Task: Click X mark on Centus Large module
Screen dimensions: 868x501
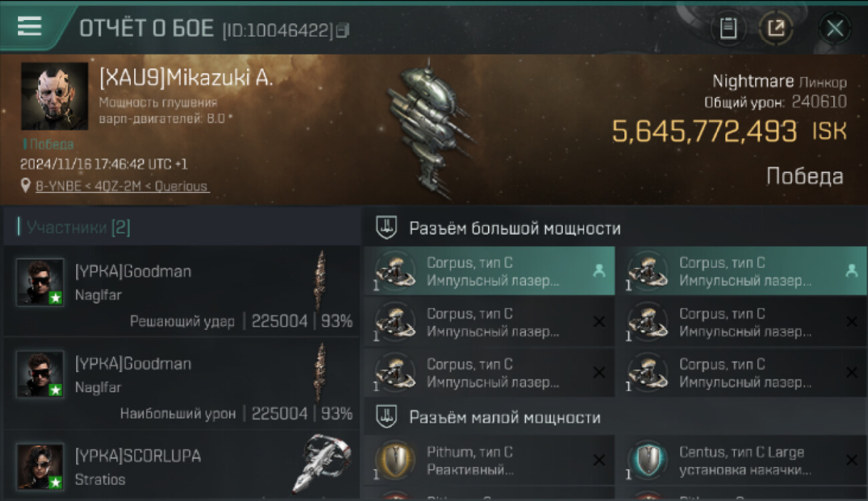Action: (x=851, y=460)
